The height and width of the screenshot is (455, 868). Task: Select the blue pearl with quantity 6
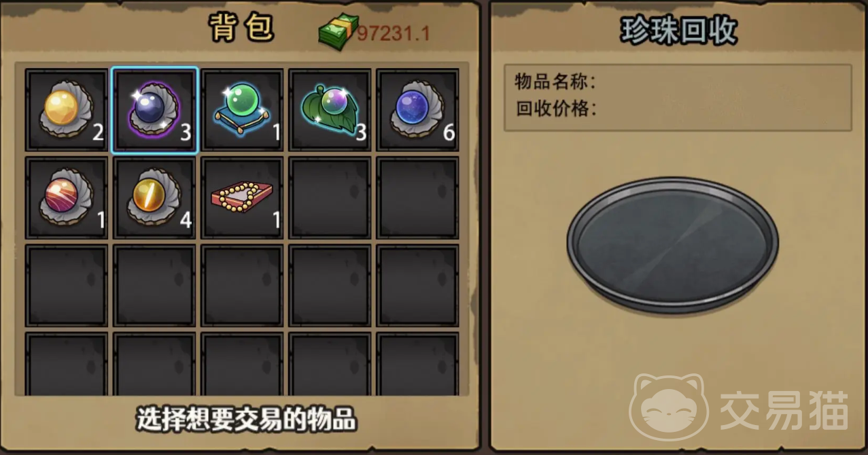417,109
